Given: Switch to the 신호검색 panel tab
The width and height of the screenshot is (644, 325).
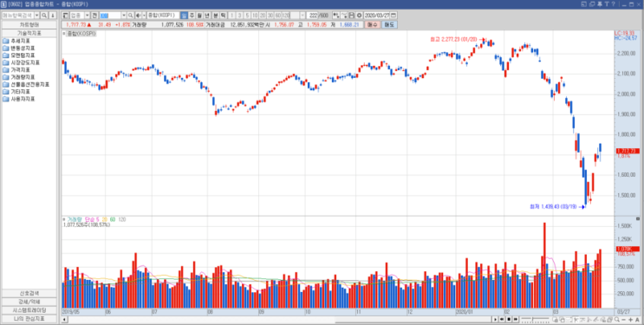Looking at the screenshot, I should pyautogui.click(x=29, y=293).
